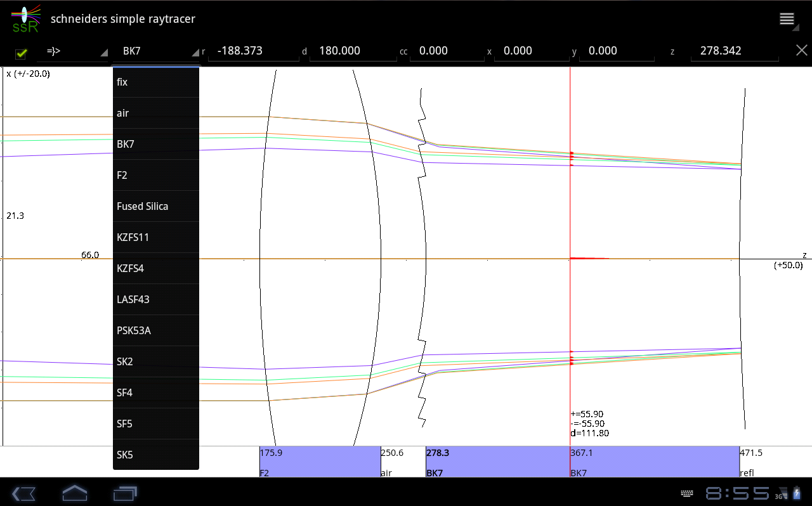Select air segment at 250.6
The image size is (812, 506).
(403, 462)
